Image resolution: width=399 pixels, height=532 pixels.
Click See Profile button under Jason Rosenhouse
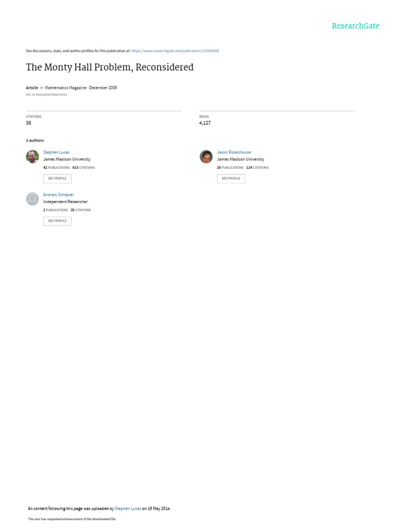[x=231, y=179]
